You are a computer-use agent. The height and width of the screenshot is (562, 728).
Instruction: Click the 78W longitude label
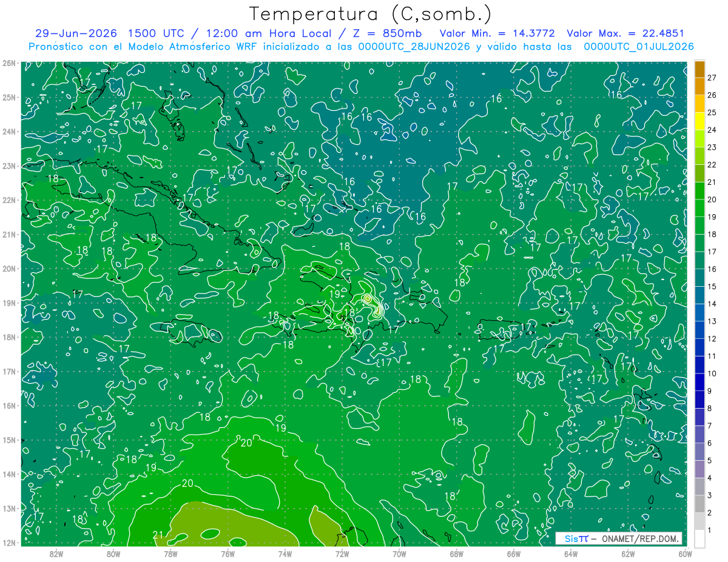(170, 554)
